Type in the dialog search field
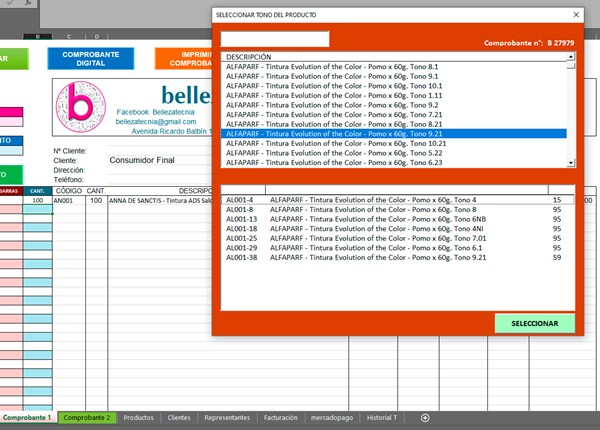This screenshot has width=600, height=430. pos(275,39)
